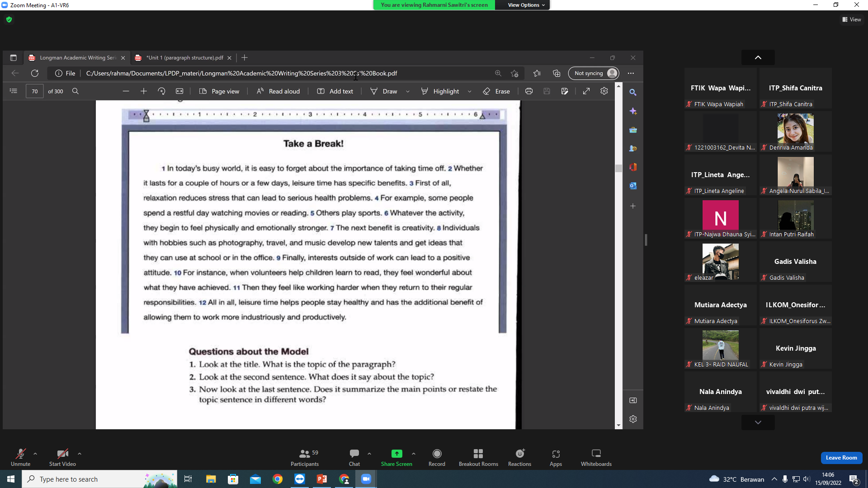Click the encryption shield indicator
The height and width of the screenshot is (488, 868).
(9, 19)
